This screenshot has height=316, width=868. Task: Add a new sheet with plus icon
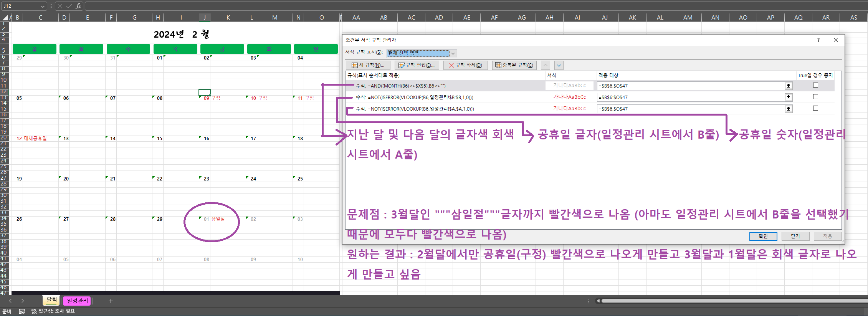(111, 301)
